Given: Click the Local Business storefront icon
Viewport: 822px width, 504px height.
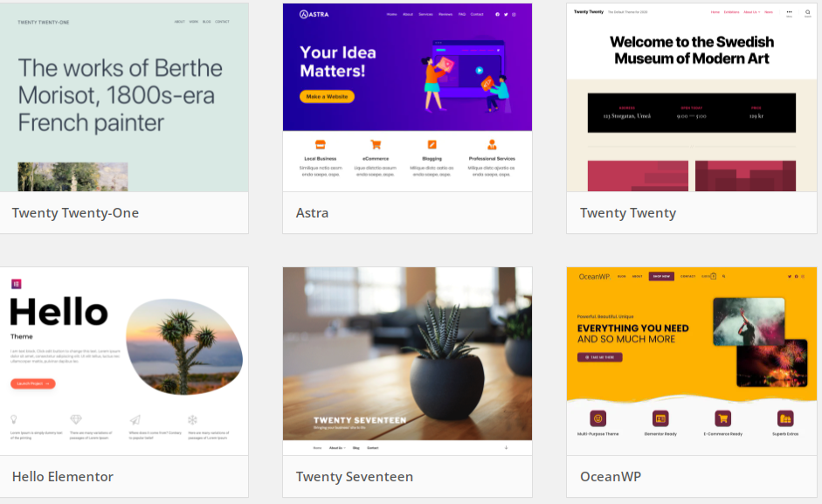Looking at the screenshot, I should click(x=321, y=144).
